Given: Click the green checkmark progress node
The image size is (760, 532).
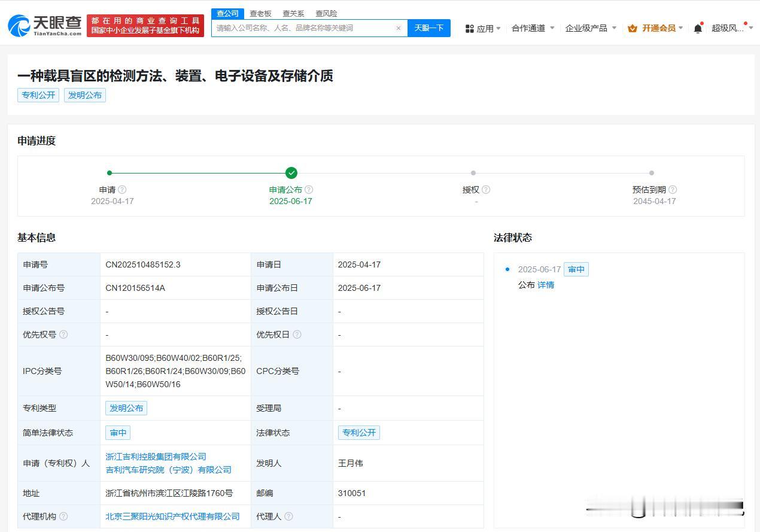Looking at the screenshot, I should pyautogui.click(x=291, y=173).
